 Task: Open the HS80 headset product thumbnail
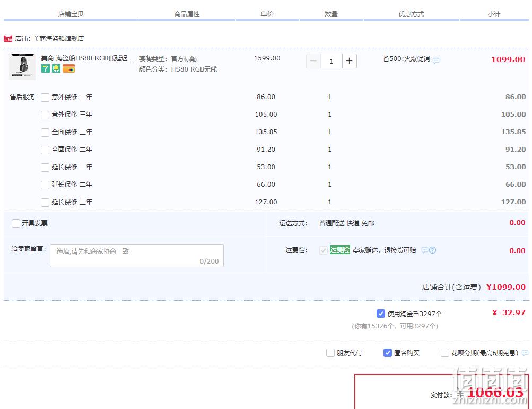tap(22, 66)
